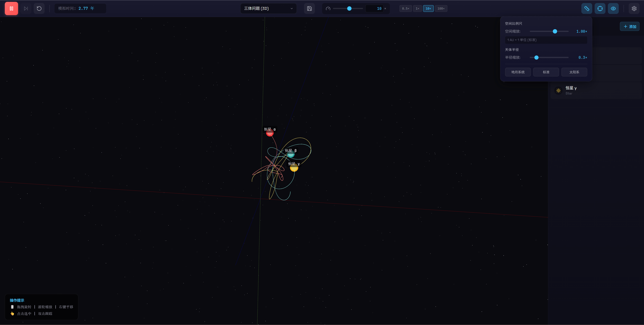Click the 0.3× radius scale value
This screenshot has width=644, height=325.
tap(583, 58)
